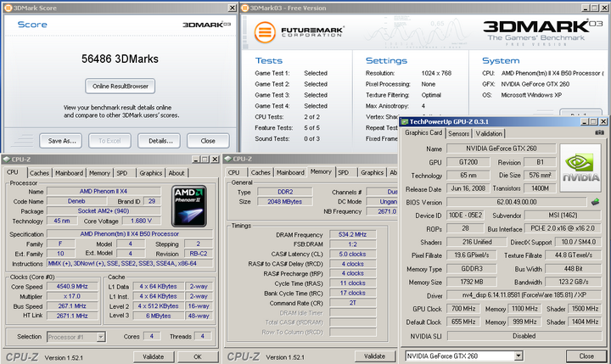Click the NVIDIA logo in GPU-Z
Screen dimensions: 611x364
pos(580,168)
